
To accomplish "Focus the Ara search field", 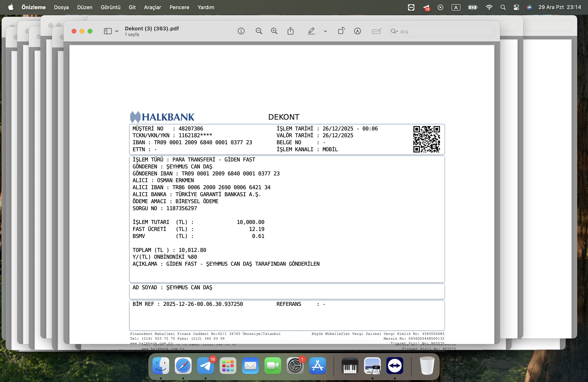I will point(442,31).
